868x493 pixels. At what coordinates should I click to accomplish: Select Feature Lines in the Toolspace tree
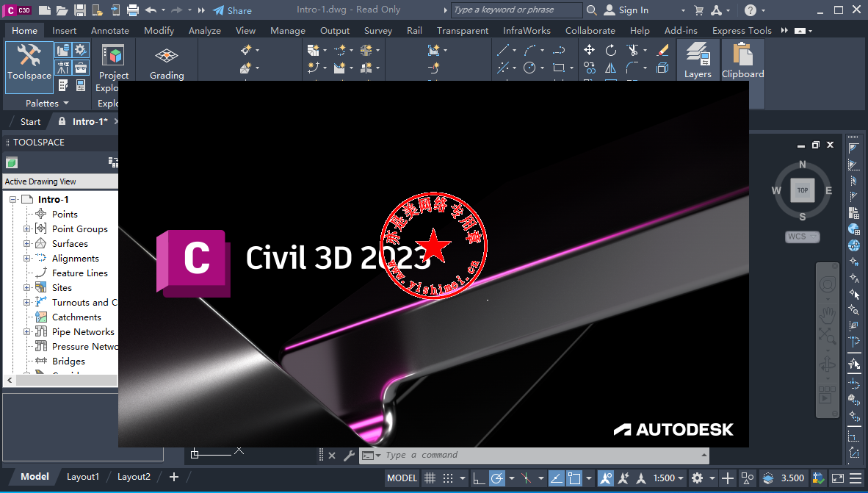click(x=80, y=273)
